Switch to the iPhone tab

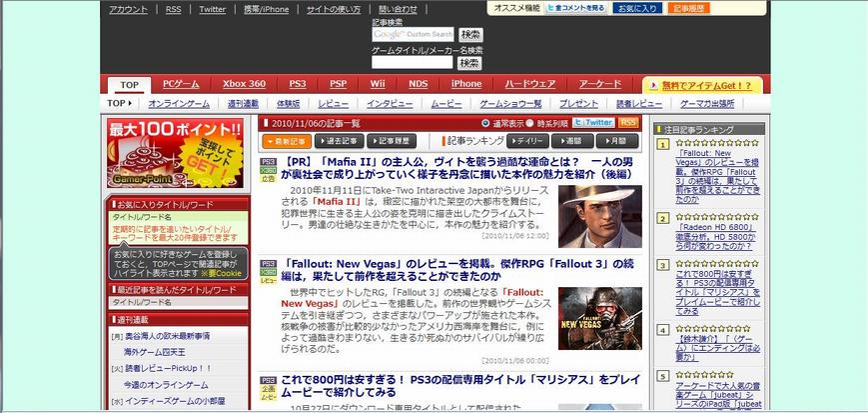point(466,84)
